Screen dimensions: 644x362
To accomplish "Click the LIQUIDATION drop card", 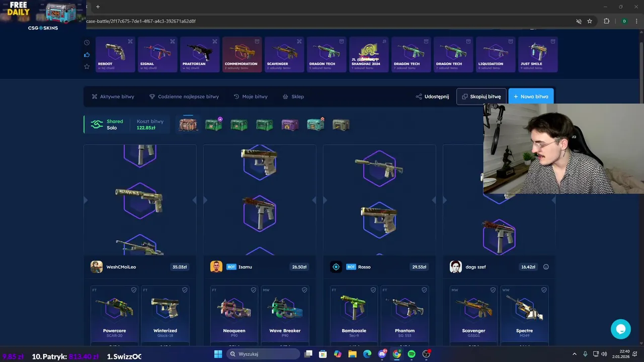I will (x=496, y=54).
